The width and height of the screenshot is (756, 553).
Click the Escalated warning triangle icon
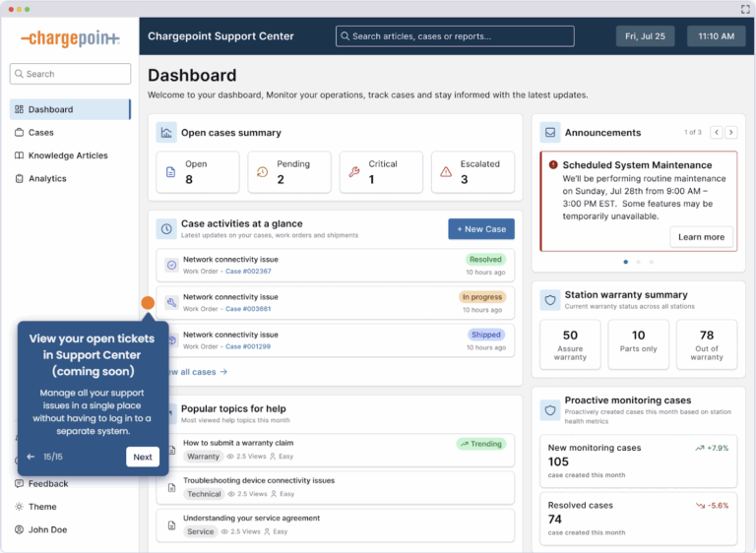pyautogui.click(x=446, y=172)
